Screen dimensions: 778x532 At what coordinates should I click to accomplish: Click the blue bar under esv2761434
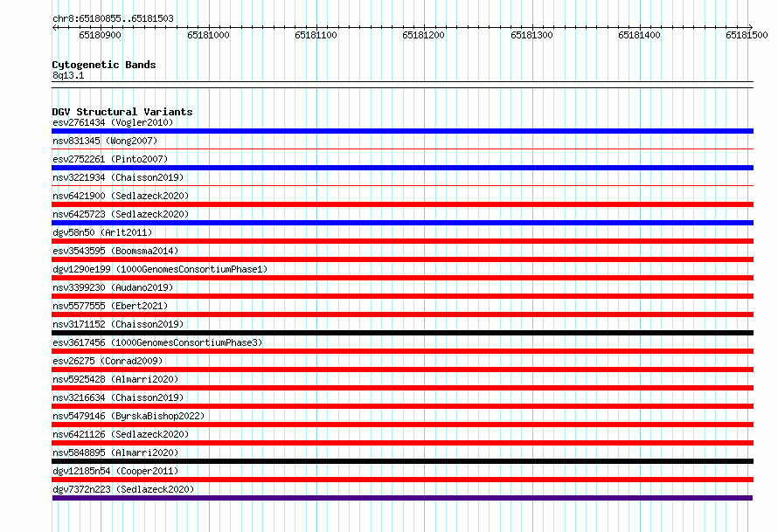pos(402,131)
